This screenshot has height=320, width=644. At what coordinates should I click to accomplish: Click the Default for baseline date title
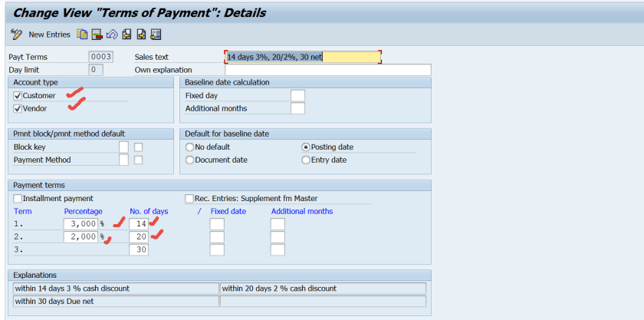click(227, 134)
